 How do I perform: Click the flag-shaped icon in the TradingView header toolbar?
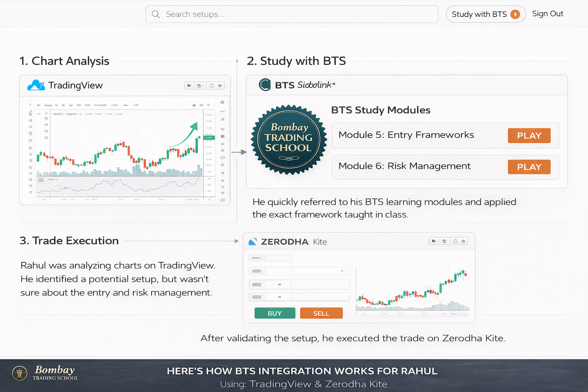click(189, 85)
